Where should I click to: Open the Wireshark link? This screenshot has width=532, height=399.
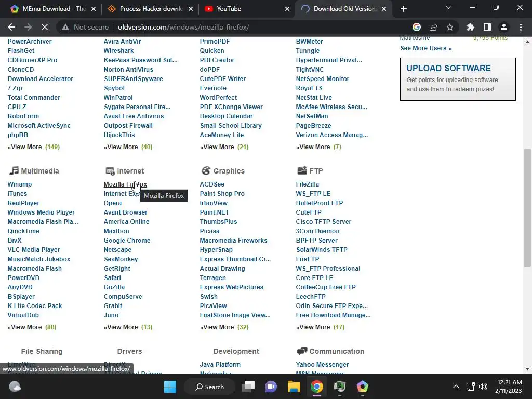[x=119, y=51]
